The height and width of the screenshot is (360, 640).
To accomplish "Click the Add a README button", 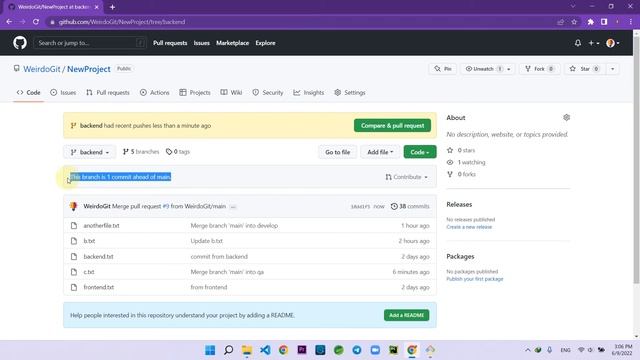I will point(407,315).
